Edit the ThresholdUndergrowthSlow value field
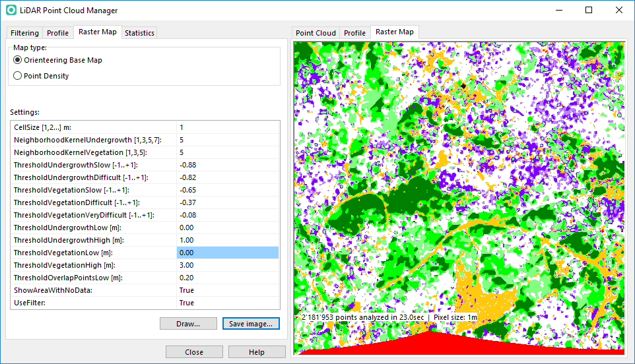 point(228,165)
